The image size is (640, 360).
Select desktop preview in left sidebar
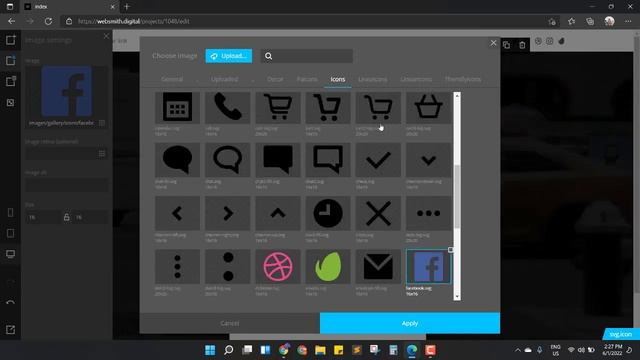point(11,254)
